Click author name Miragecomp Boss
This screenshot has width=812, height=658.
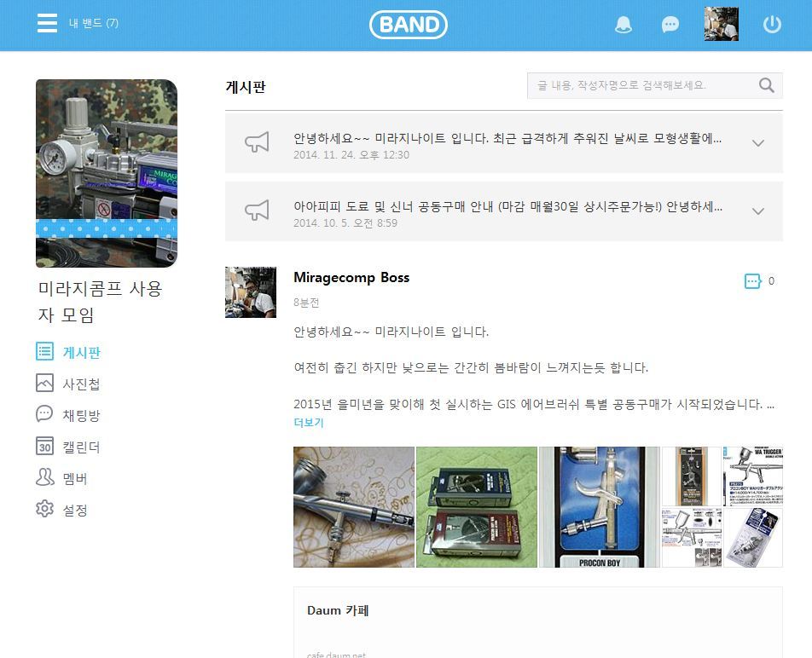pyautogui.click(x=351, y=278)
